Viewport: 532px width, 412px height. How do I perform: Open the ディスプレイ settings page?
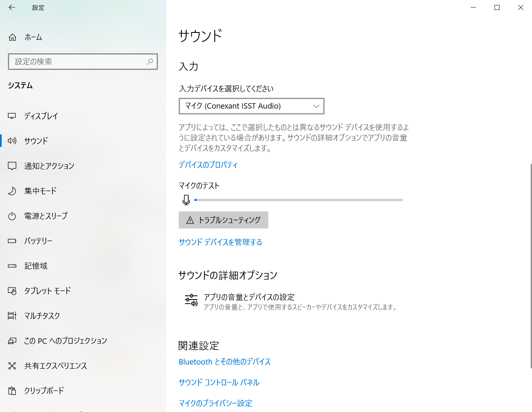coord(83,116)
